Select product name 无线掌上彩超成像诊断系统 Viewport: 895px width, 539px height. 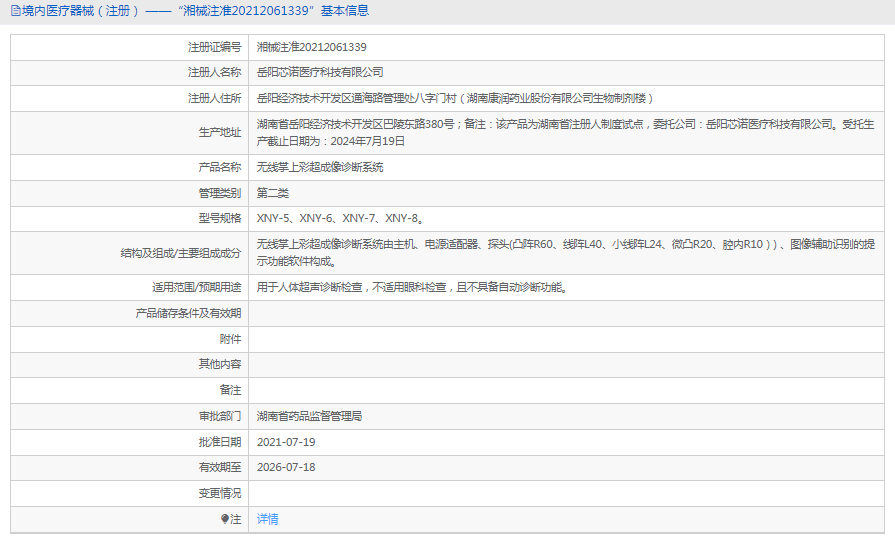320,167
